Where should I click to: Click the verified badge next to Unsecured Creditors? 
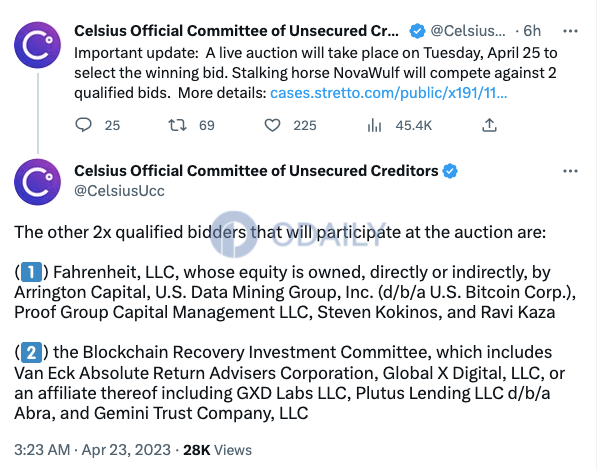tap(450, 171)
